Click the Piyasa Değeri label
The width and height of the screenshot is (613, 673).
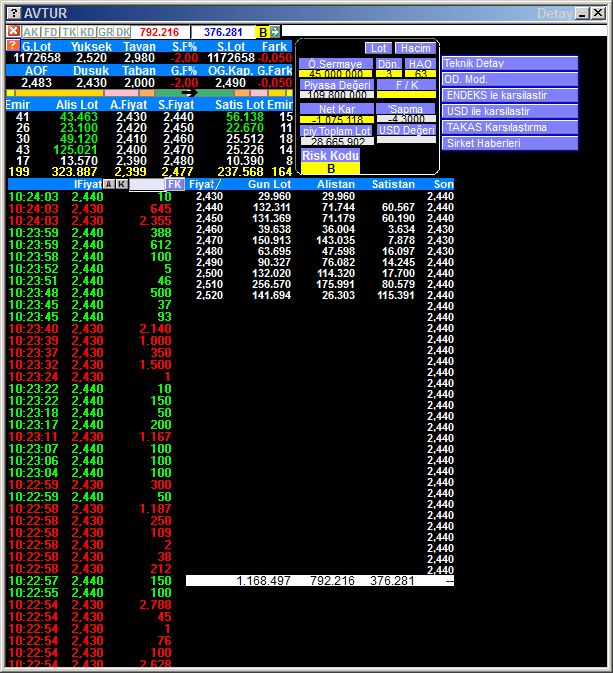tap(337, 85)
